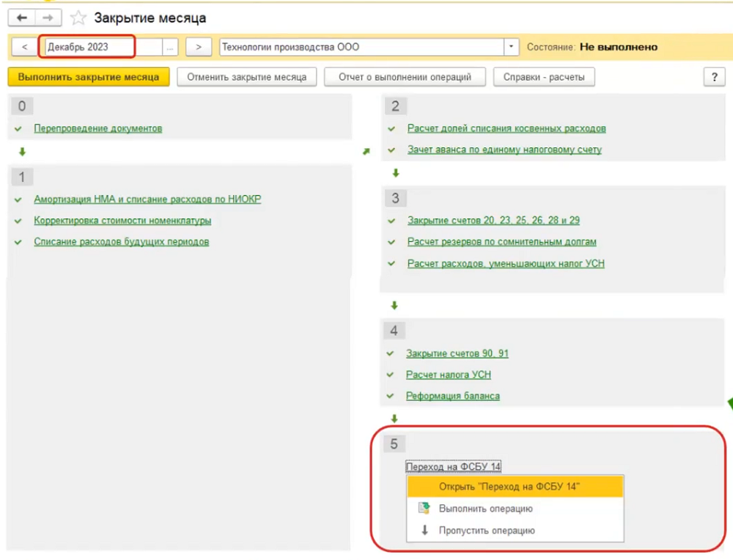Expand the organization dropdown arrow
This screenshot has width=733, height=560.
pos(511,47)
